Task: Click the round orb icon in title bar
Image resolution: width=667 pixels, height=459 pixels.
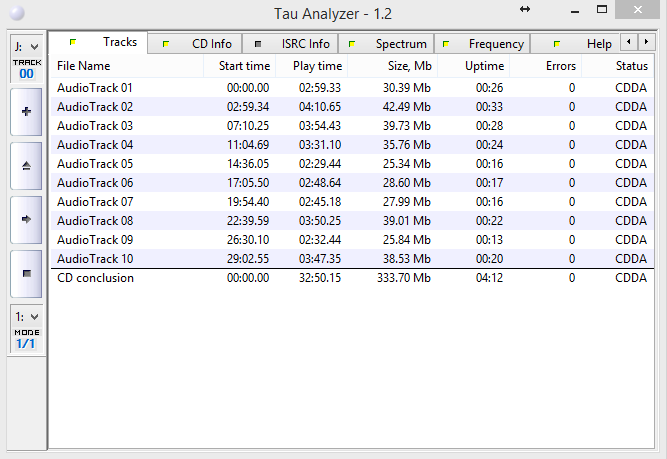Action: [x=17, y=13]
